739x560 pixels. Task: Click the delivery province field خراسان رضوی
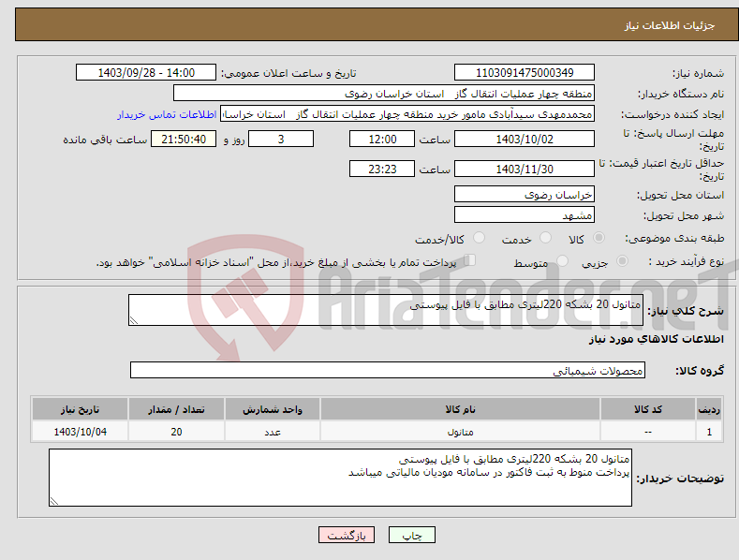[x=525, y=194]
